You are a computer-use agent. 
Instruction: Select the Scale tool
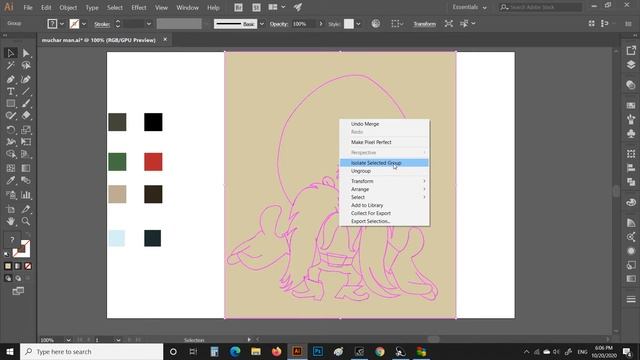pyautogui.click(x=26, y=130)
